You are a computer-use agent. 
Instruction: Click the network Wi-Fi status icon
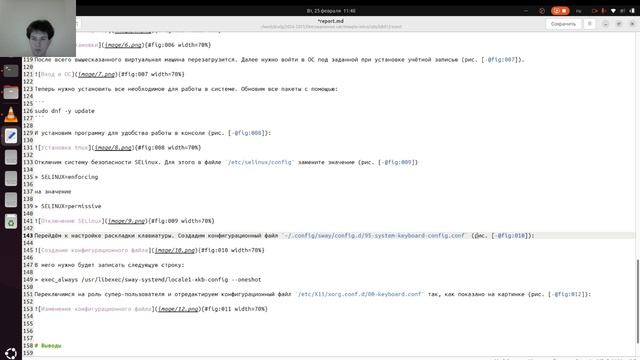click(x=613, y=11)
